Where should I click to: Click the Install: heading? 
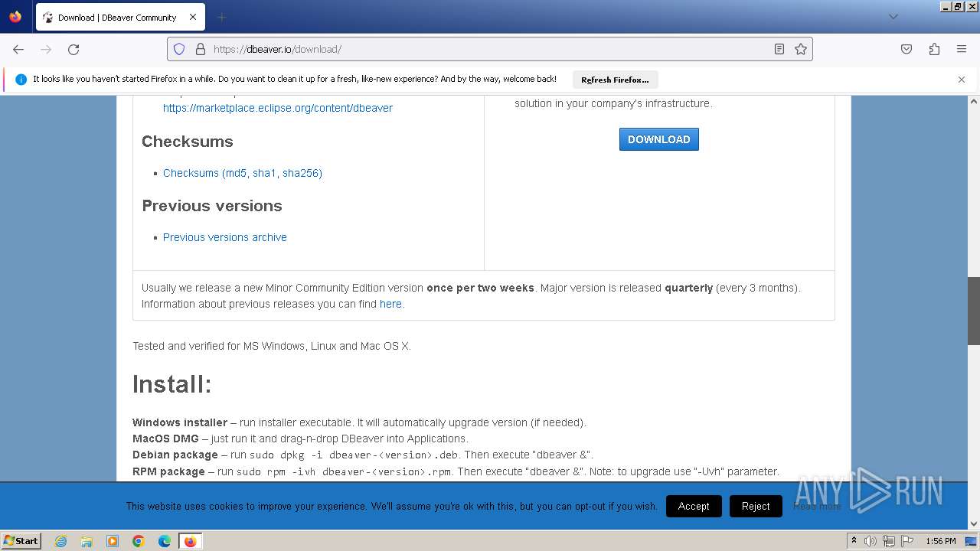click(x=172, y=383)
